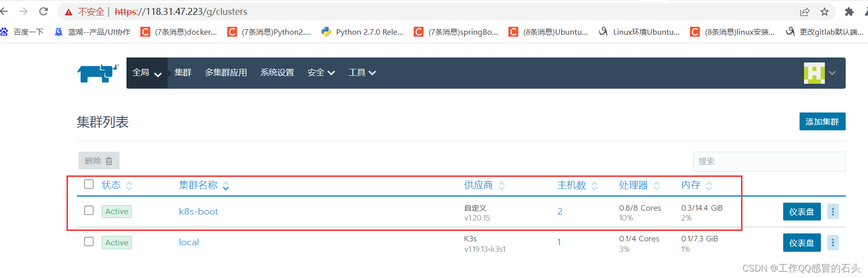This screenshot has width=868, height=278.
Task: Open the 蓝湖--产品/UI协作 bookmark
Action: [x=93, y=32]
